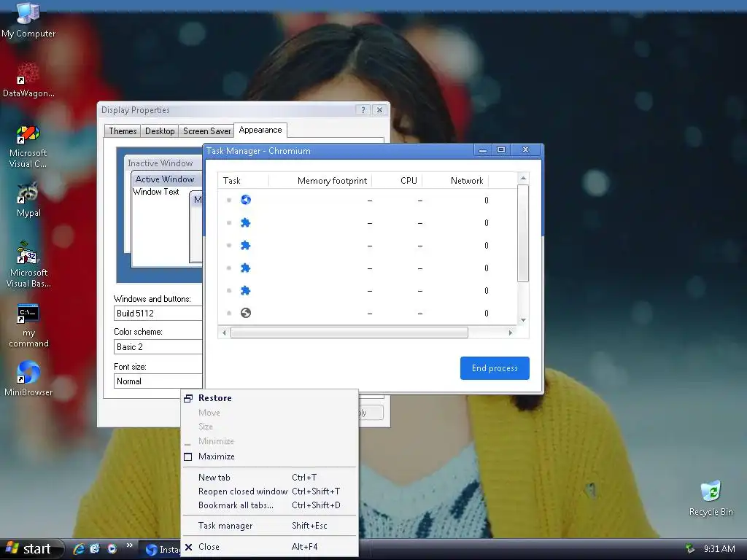
Task: Open Microsoft Visual Basic shortcut
Action: click(28, 265)
